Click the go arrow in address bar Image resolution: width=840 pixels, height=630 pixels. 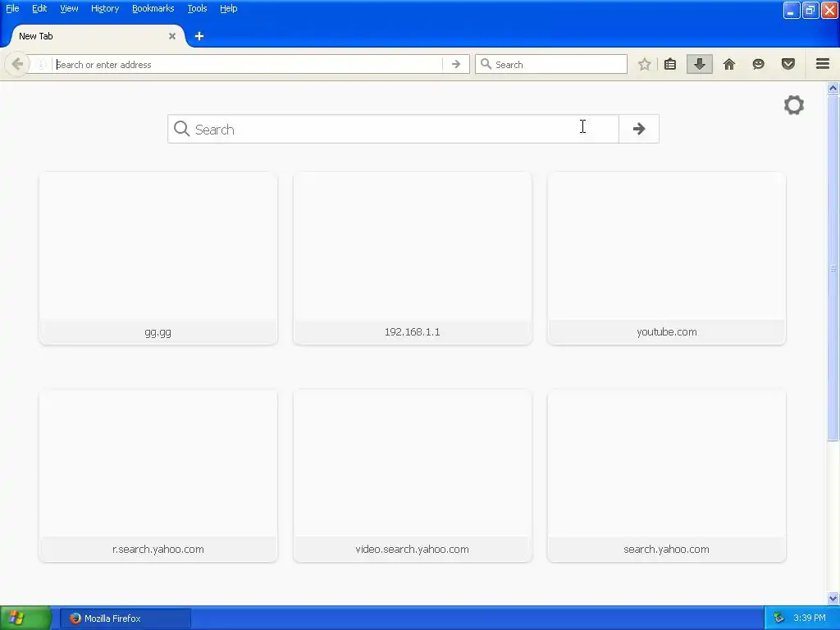coord(456,64)
